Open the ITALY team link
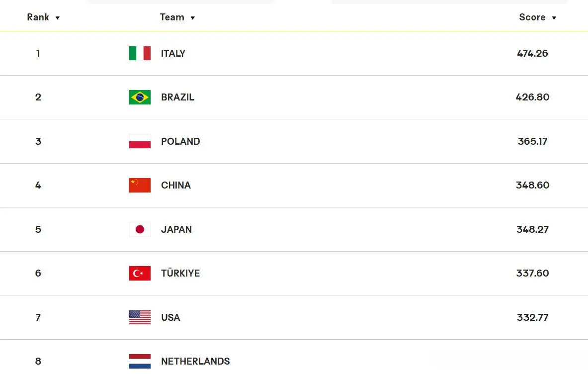 pos(173,53)
